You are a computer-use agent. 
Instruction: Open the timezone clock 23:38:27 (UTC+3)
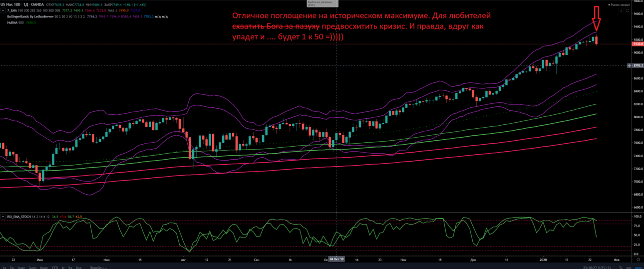pos(597,267)
